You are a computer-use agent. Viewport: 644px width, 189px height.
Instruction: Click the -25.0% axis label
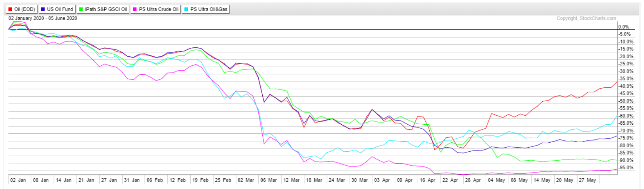pos(626,64)
